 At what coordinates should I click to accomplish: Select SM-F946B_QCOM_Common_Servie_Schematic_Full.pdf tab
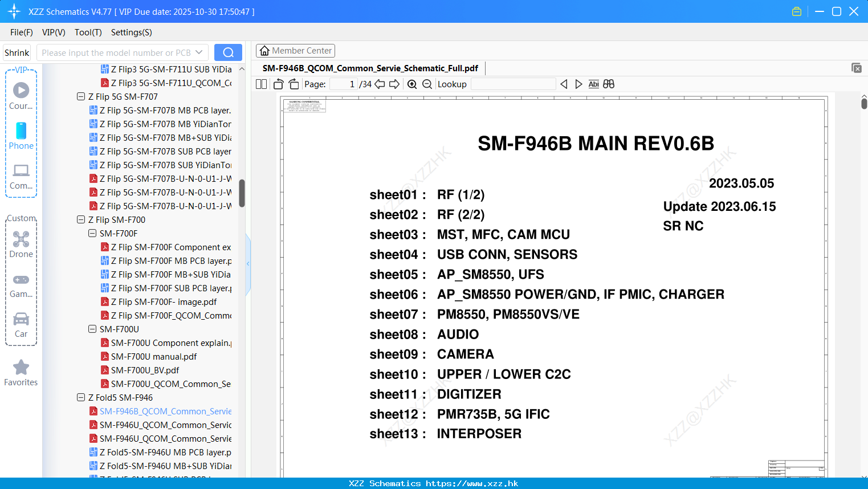[370, 68]
